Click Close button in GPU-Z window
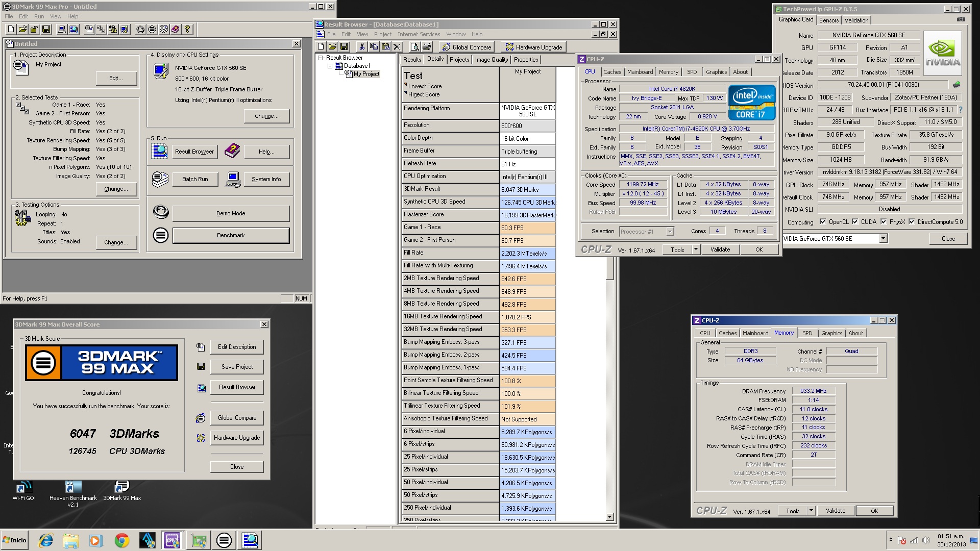Viewport: 980px width, 551px height. [x=948, y=239]
